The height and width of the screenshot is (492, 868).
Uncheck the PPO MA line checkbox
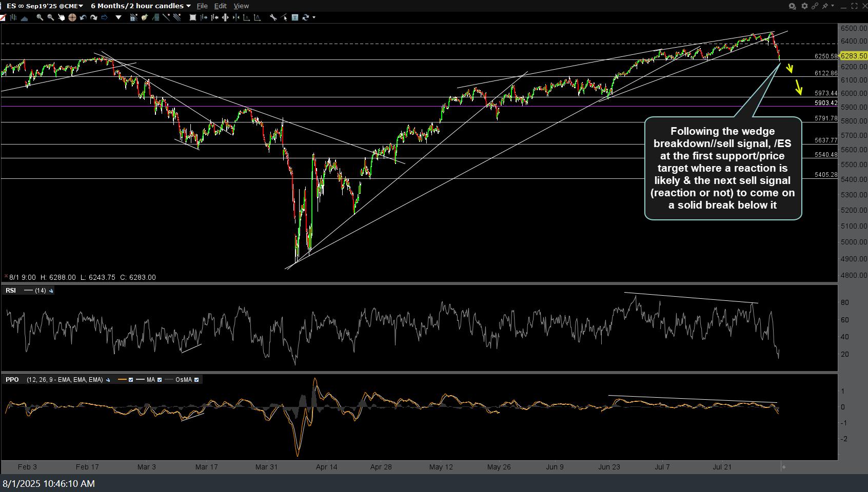(160, 380)
